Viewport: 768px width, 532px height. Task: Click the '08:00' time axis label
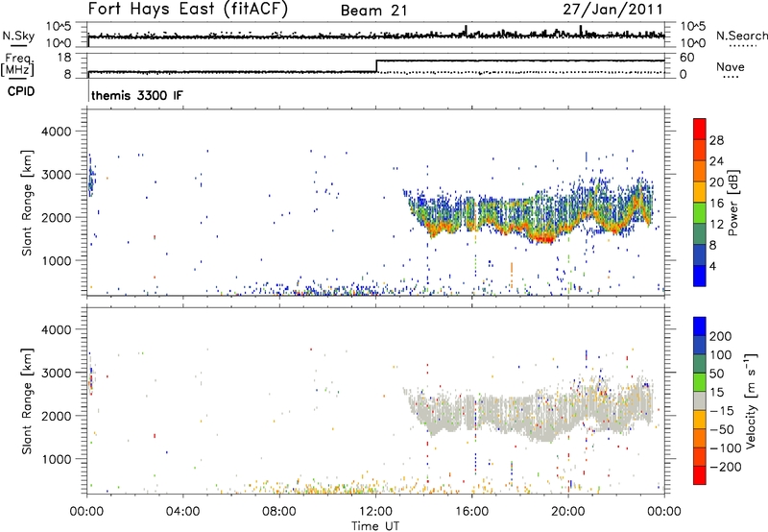point(278,512)
